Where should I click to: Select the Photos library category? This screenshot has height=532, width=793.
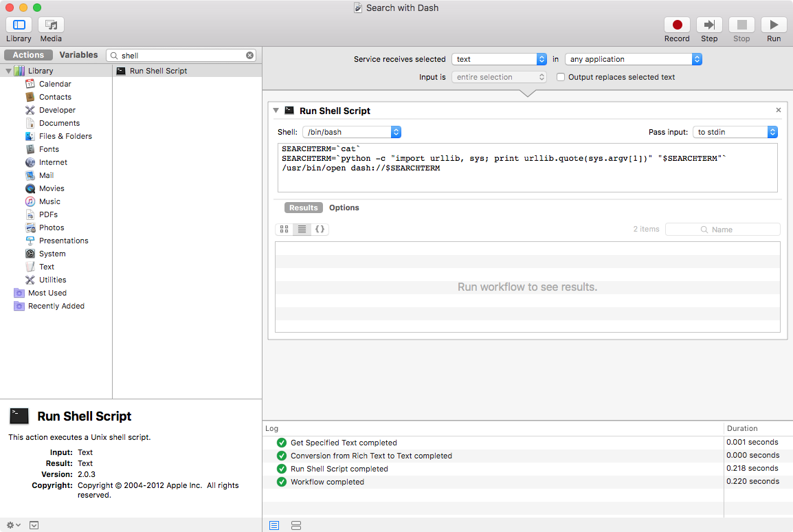pyautogui.click(x=52, y=228)
